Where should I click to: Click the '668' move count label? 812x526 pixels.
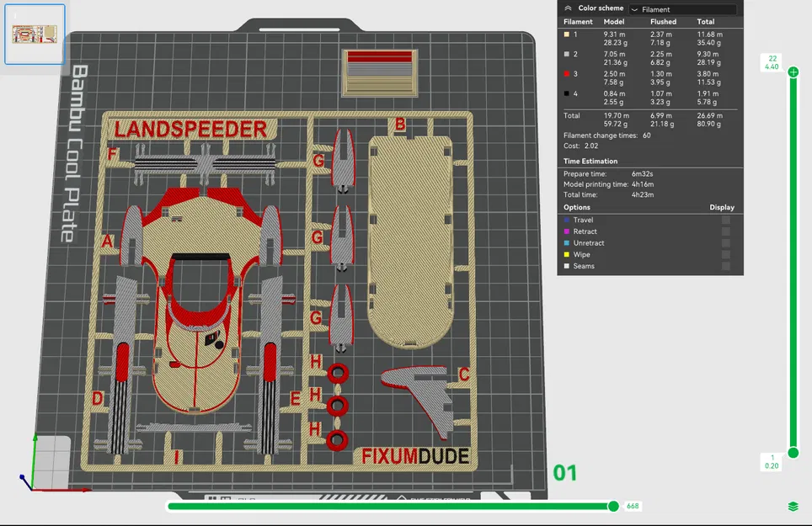(633, 506)
